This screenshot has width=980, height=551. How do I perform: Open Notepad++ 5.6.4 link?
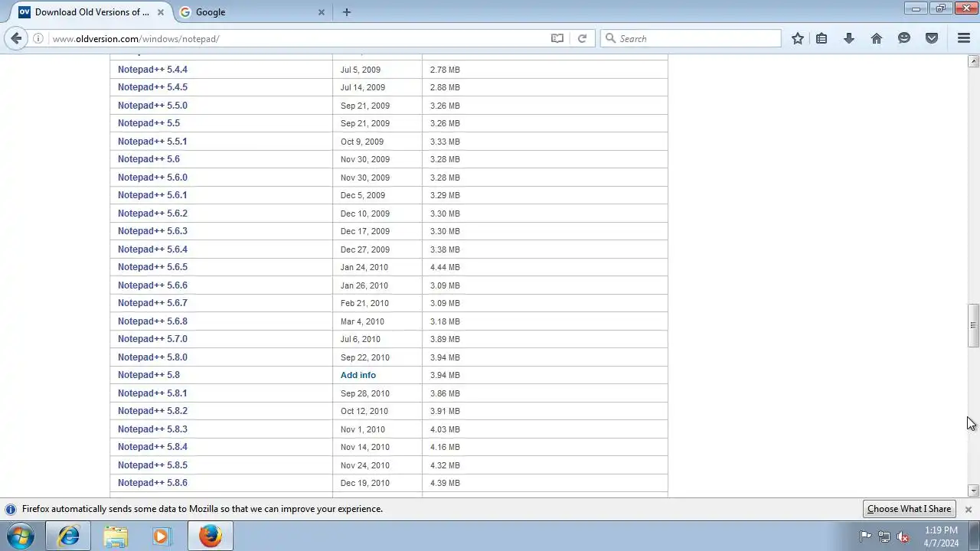(x=152, y=249)
